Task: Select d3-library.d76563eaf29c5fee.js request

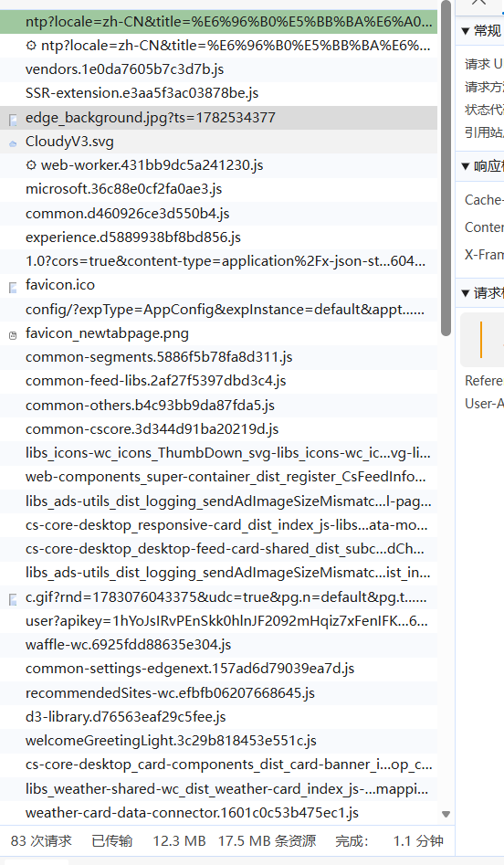Action: [x=218, y=717]
